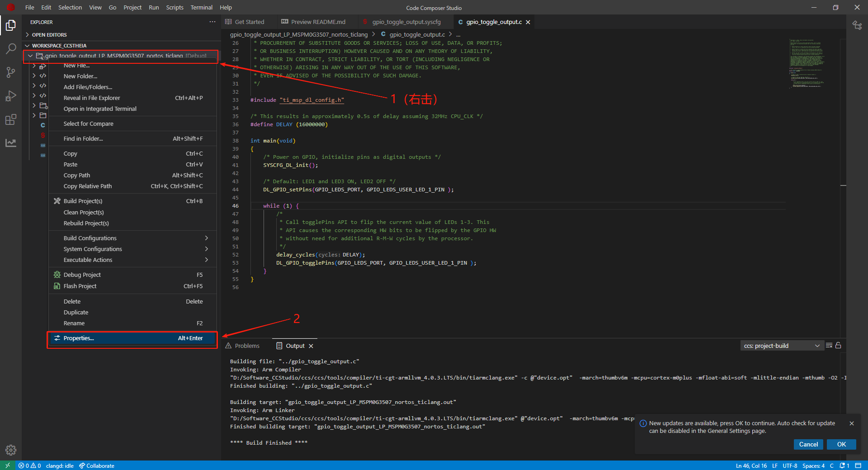The height and width of the screenshot is (470, 868).
Task: Close the Output panel tab
Action: click(x=311, y=346)
